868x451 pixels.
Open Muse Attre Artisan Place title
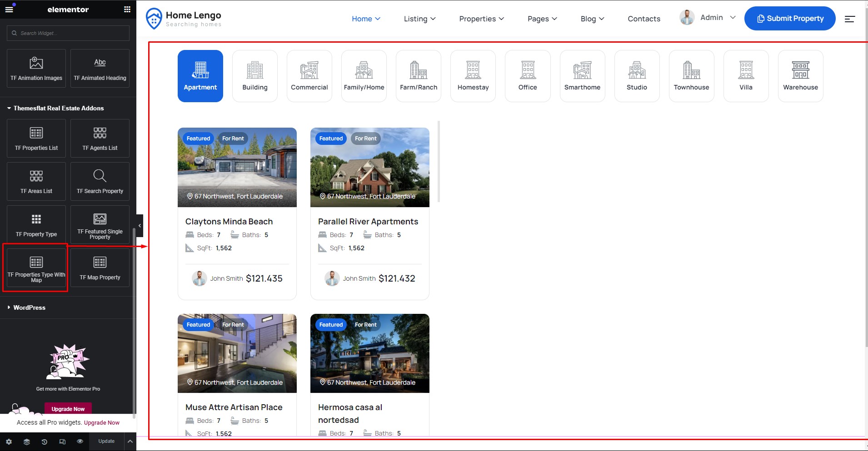pyautogui.click(x=234, y=407)
